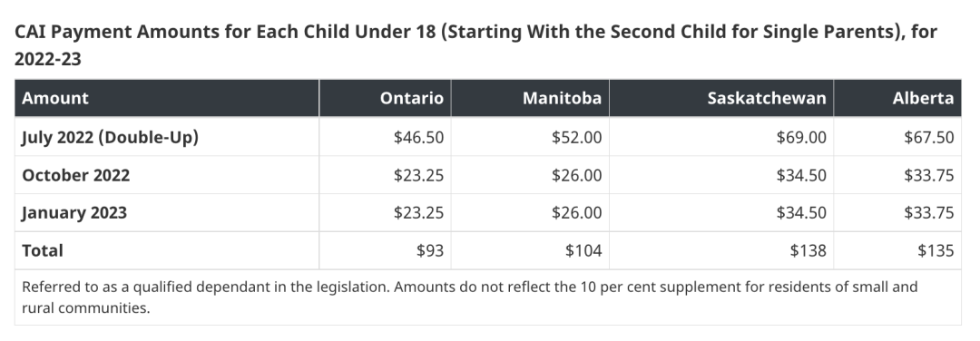The width and height of the screenshot is (980, 341).
Task: Click the January 2023 row label
Action: click(x=74, y=212)
